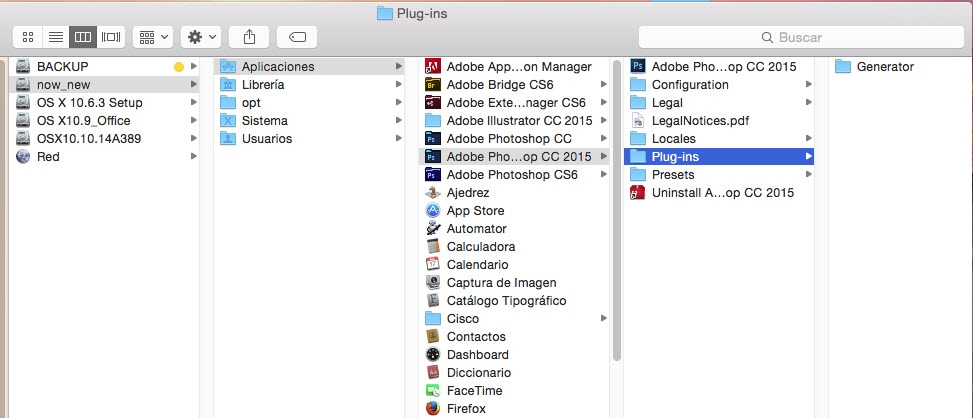Screen dimensions: 973x418
Task: Expand the Adobe Photoshop CS6 arrow
Action: click(603, 174)
